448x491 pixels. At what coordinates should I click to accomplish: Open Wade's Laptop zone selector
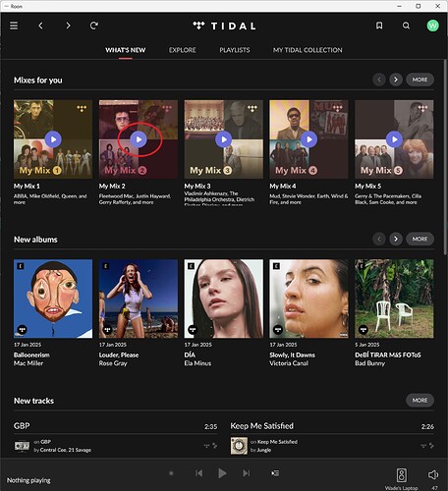click(x=402, y=475)
